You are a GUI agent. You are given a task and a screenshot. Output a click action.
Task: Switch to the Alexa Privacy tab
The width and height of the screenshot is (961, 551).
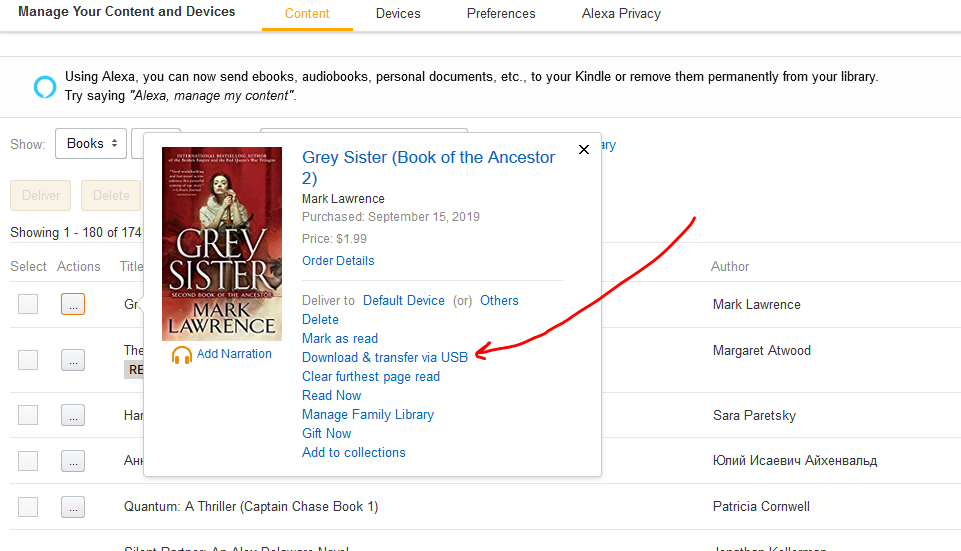621,13
